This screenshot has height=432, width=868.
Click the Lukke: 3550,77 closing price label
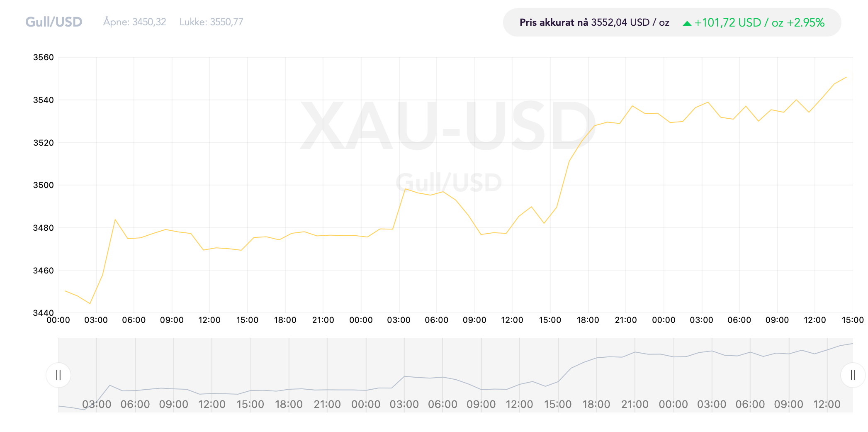212,22
